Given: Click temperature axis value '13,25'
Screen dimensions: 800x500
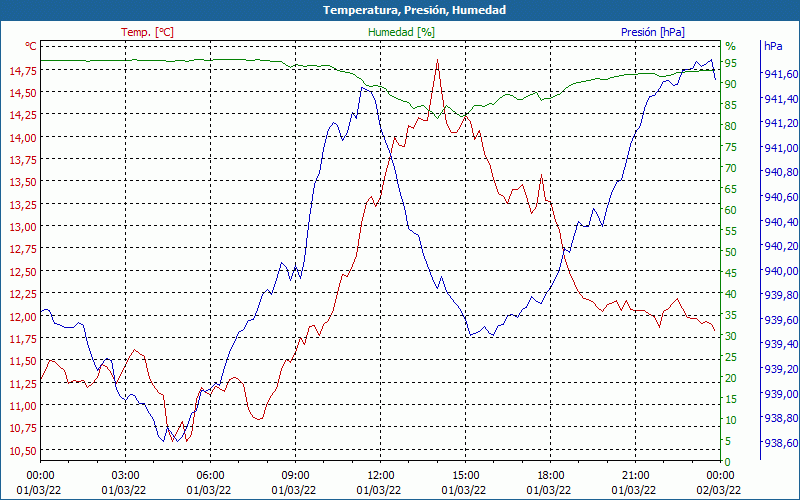Looking at the screenshot, I should pos(23,205).
